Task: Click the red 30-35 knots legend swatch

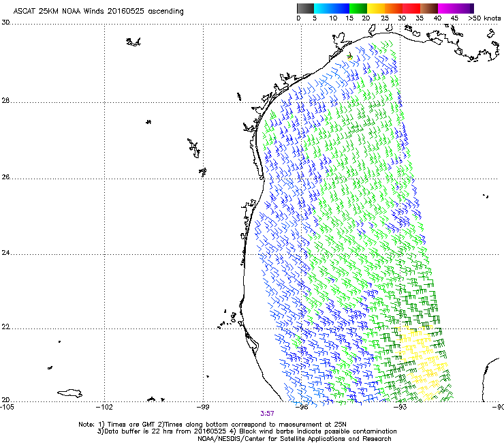Action: pyautogui.click(x=411, y=8)
